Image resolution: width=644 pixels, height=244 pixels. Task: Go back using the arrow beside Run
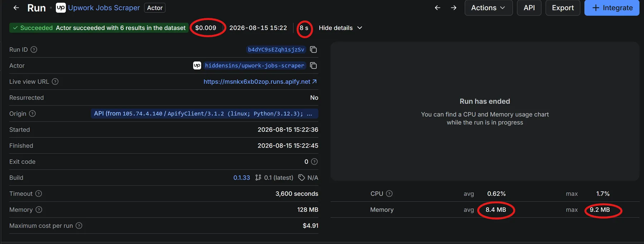[x=16, y=8]
